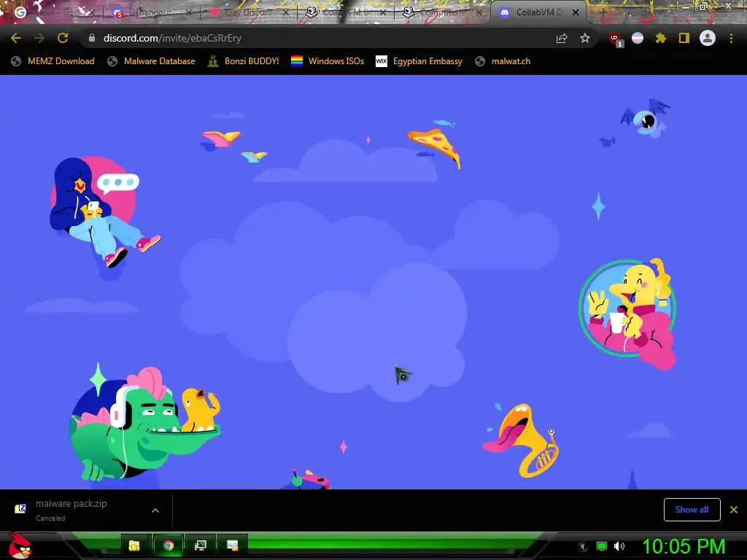The width and height of the screenshot is (747, 560).
Task: Open the Chrome profile avatar menu
Action: 708,38
